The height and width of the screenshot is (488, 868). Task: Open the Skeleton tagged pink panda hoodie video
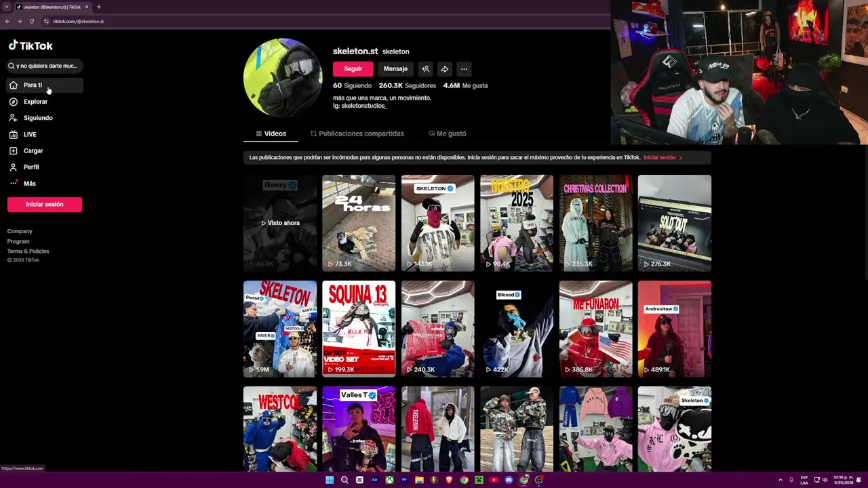pos(675,429)
